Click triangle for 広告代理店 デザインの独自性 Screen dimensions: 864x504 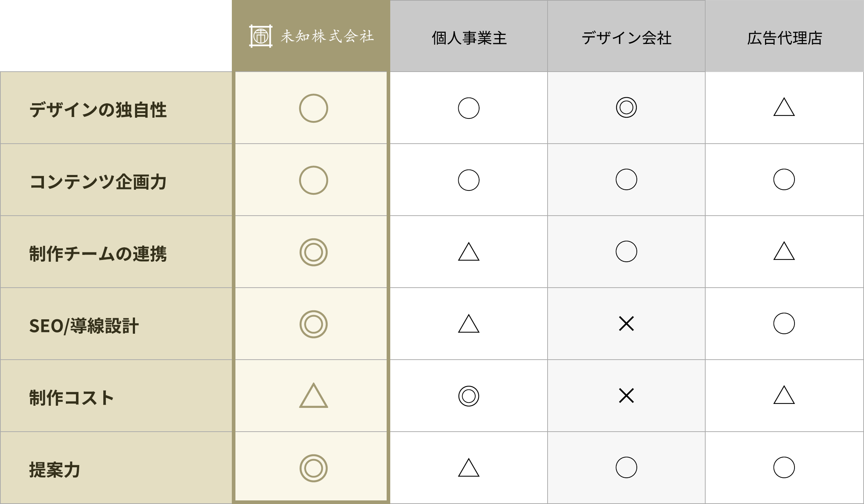[784, 108]
